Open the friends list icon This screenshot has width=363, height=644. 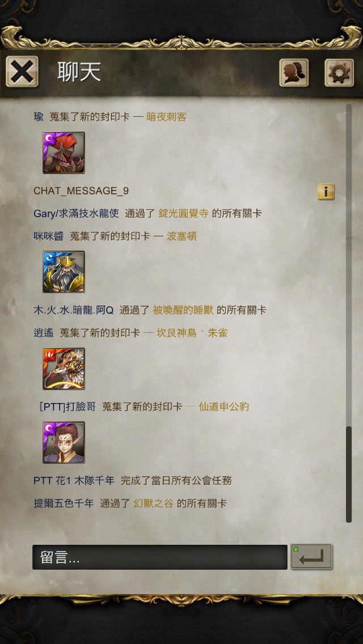(294, 73)
